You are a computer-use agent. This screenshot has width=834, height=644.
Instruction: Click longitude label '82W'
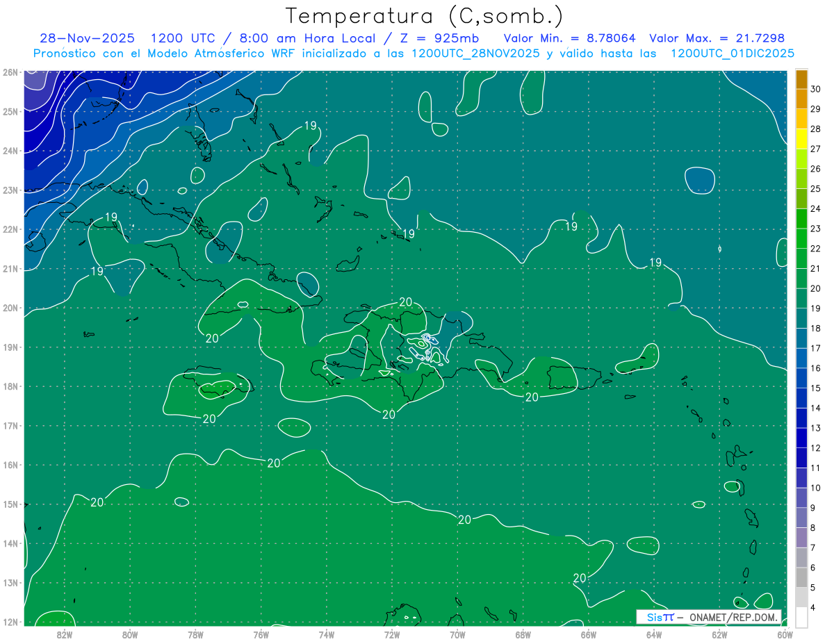[65, 635]
